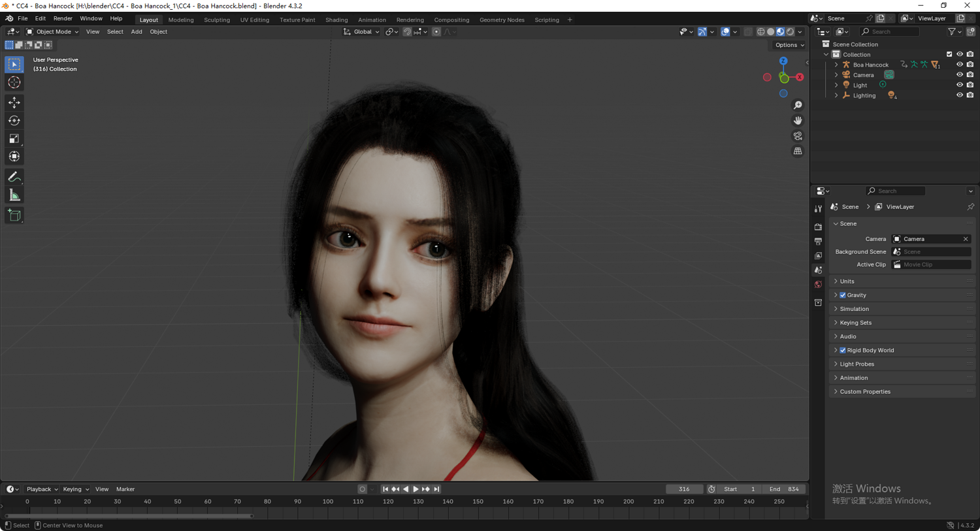Viewport: 980px width, 531px height.
Task: Activate the Annotate pencil tool
Action: pos(14,177)
